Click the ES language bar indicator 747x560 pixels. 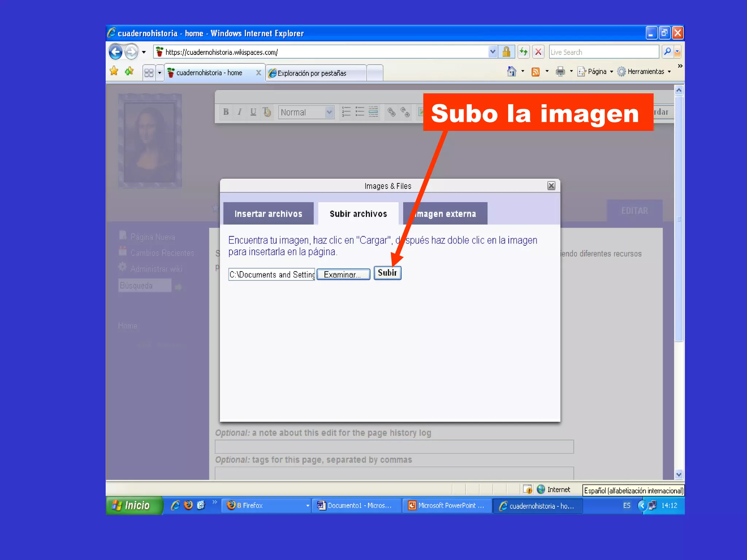pyautogui.click(x=627, y=505)
